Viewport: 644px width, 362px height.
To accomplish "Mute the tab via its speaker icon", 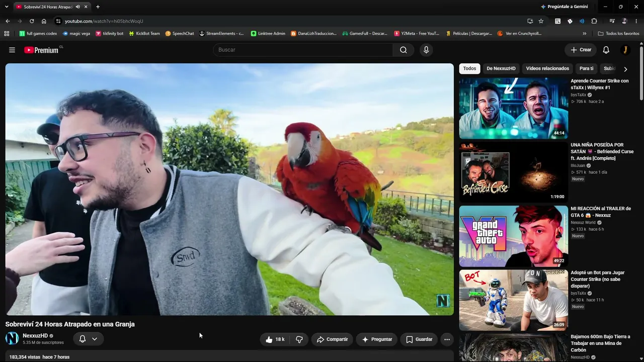I will [x=78, y=7].
